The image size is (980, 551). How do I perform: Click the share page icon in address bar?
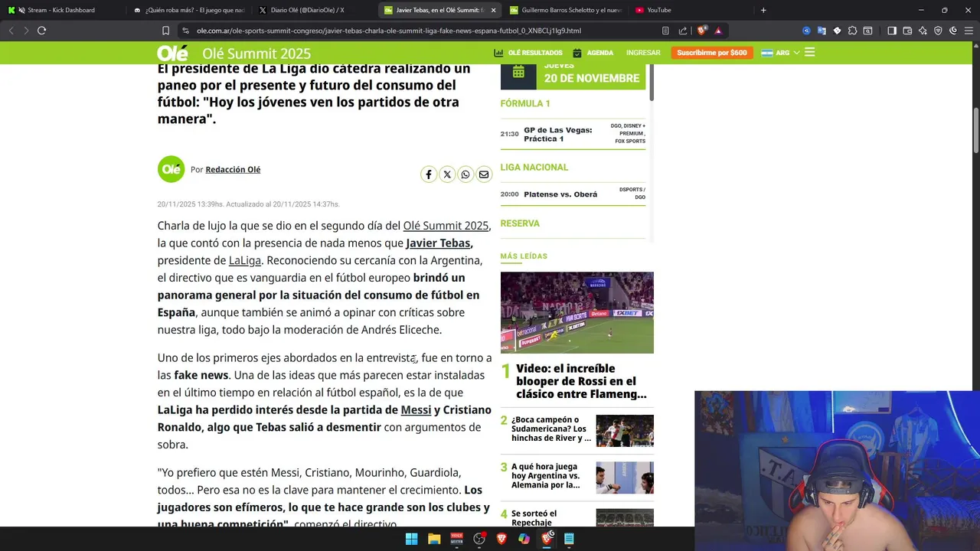(683, 31)
